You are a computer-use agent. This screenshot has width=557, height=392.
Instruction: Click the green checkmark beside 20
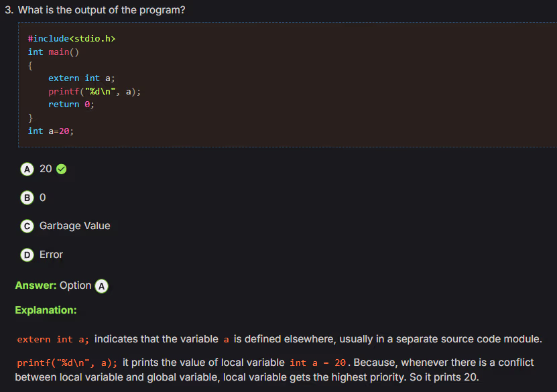[62, 169]
